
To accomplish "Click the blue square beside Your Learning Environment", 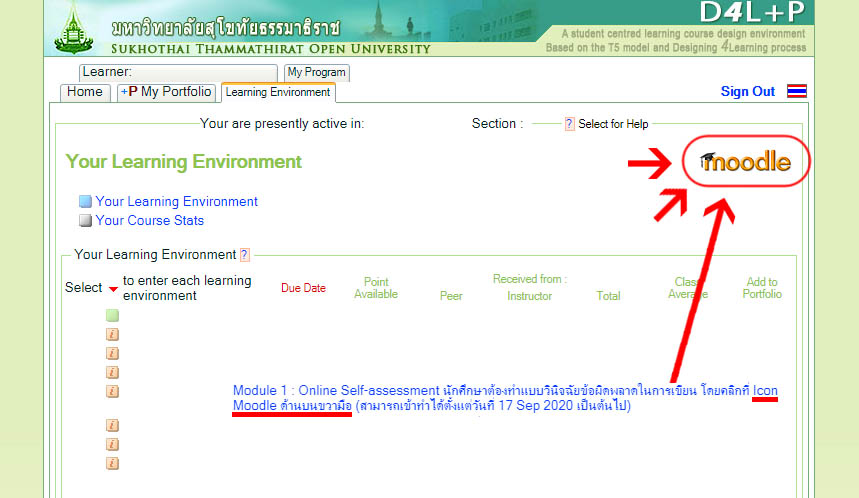I will pos(85,201).
